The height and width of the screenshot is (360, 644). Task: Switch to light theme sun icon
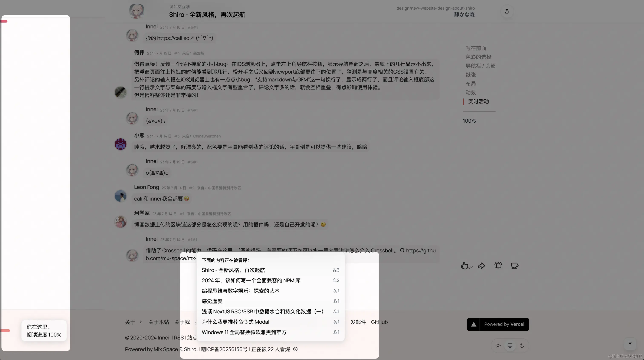click(x=498, y=346)
